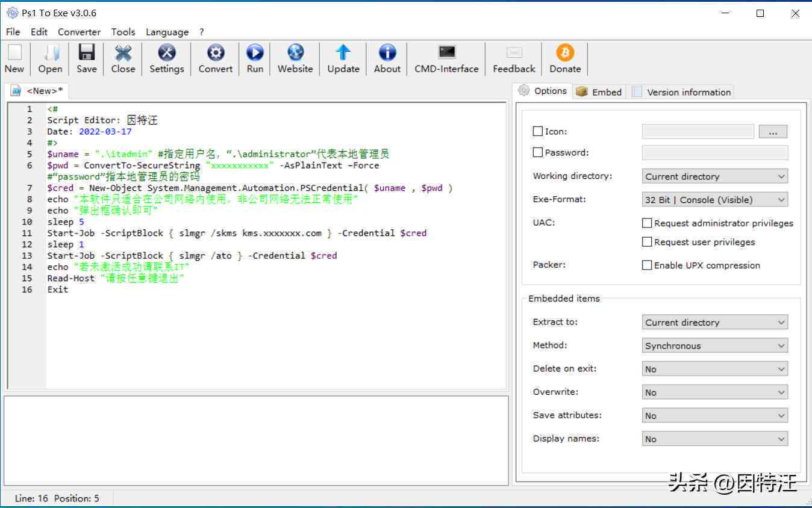Screen dimensions: 812x508
Task: Open the File menu
Action: coord(13,32)
